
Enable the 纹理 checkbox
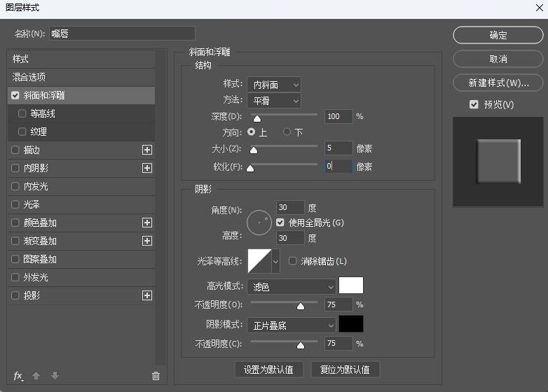tap(22, 132)
